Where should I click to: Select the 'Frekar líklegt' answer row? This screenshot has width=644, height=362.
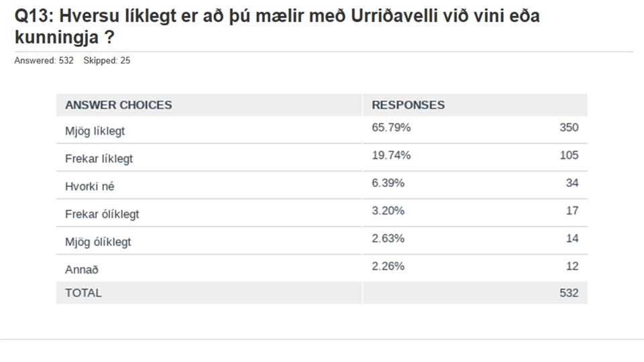click(321, 158)
